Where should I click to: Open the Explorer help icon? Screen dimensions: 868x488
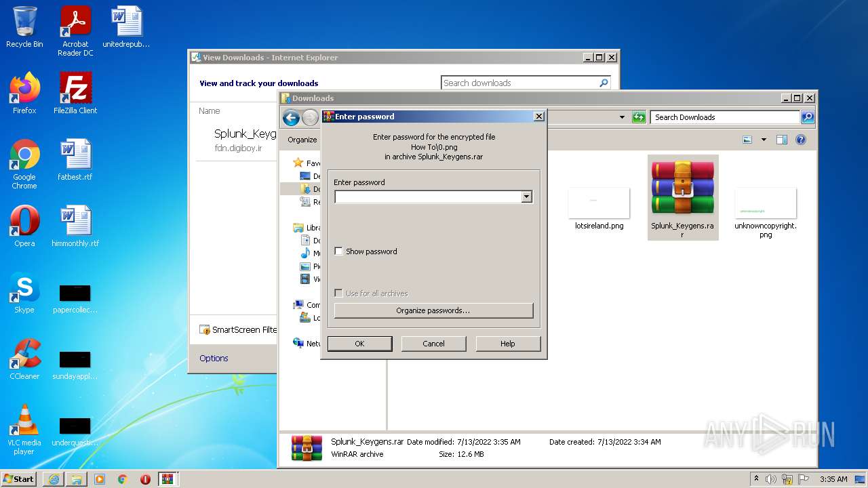click(801, 140)
